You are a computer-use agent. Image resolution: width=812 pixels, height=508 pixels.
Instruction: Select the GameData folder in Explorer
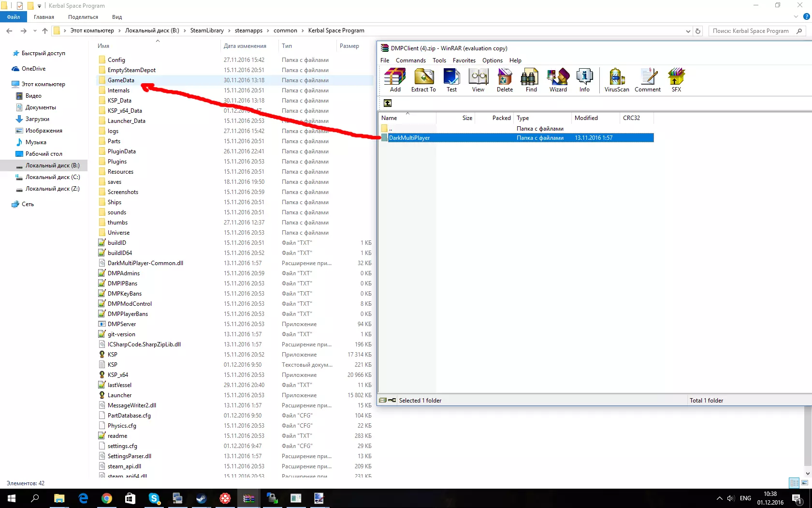click(235, 80)
